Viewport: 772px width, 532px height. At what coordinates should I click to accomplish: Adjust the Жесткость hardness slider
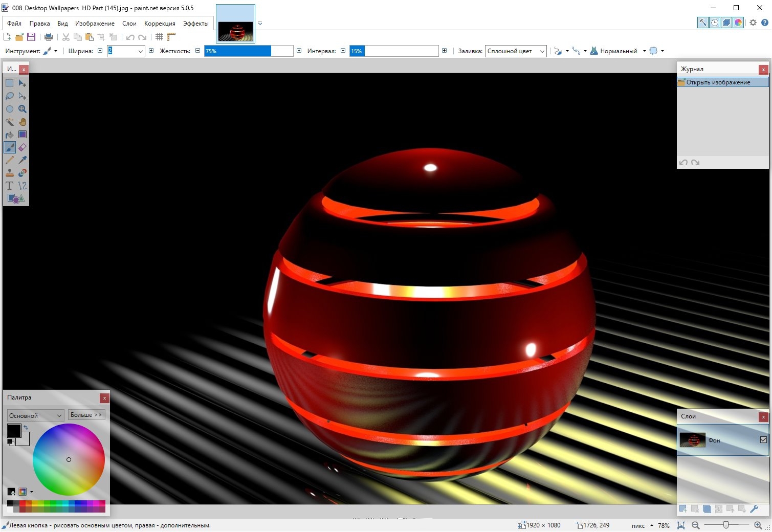coord(249,51)
